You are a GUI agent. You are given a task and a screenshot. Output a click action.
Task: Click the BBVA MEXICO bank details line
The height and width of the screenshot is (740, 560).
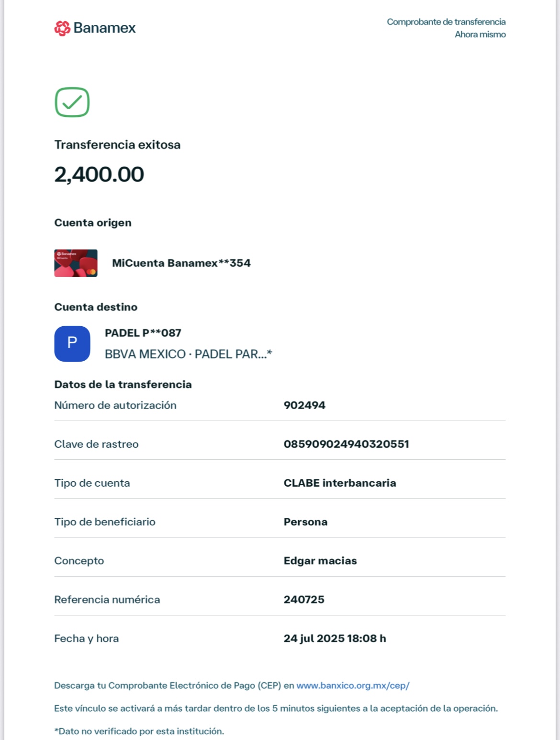point(188,354)
